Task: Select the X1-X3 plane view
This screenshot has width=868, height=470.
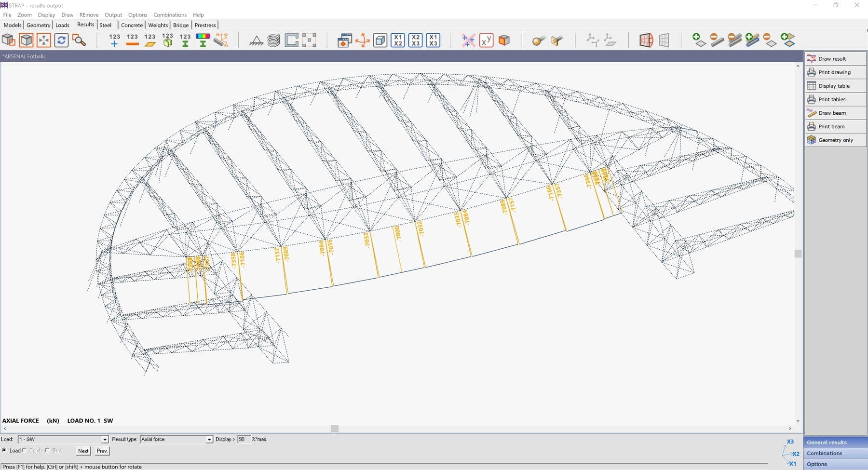Action: pos(433,40)
